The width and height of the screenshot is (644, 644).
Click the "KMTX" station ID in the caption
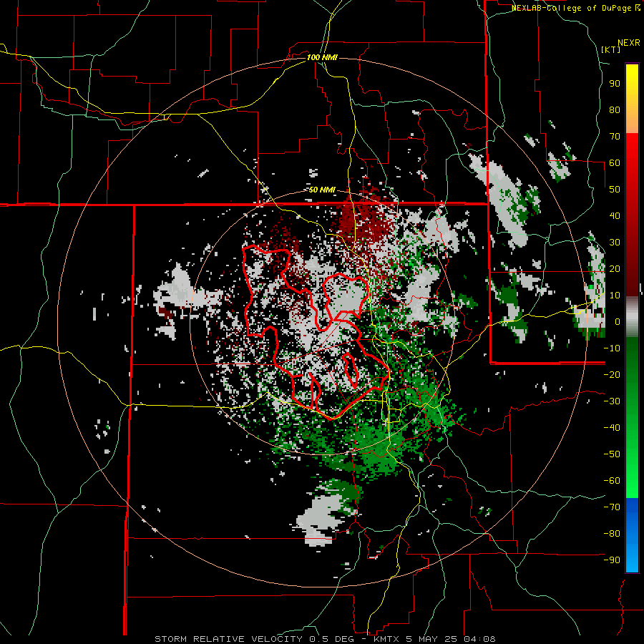[387, 639]
